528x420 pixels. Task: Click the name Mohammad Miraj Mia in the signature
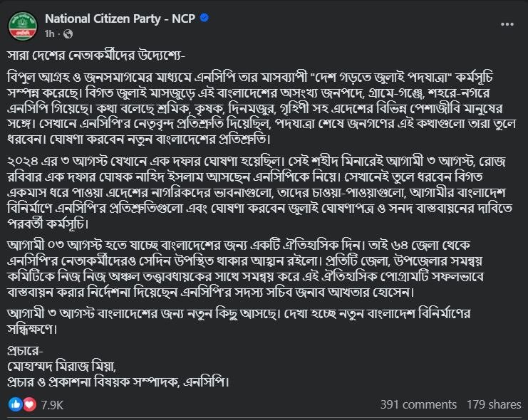61,366
